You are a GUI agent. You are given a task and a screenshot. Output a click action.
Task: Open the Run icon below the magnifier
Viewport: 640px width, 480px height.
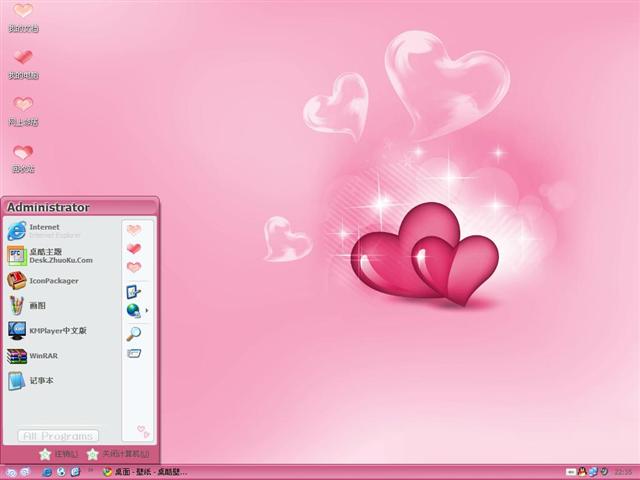click(134, 353)
